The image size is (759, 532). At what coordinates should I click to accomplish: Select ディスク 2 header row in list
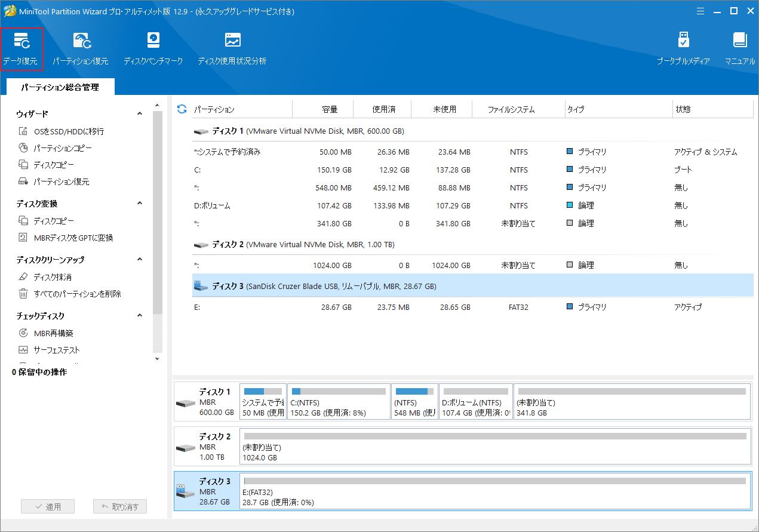click(472, 244)
